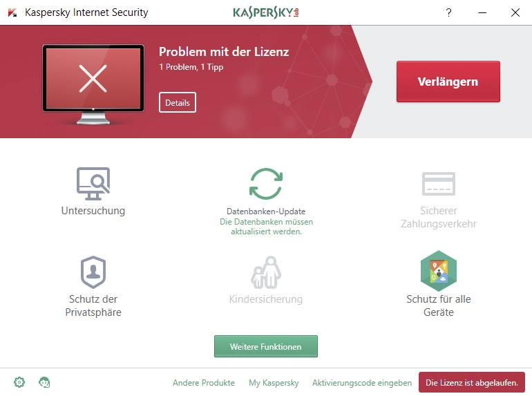
Task: Show license problem Details
Action: (x=178, y=102)
